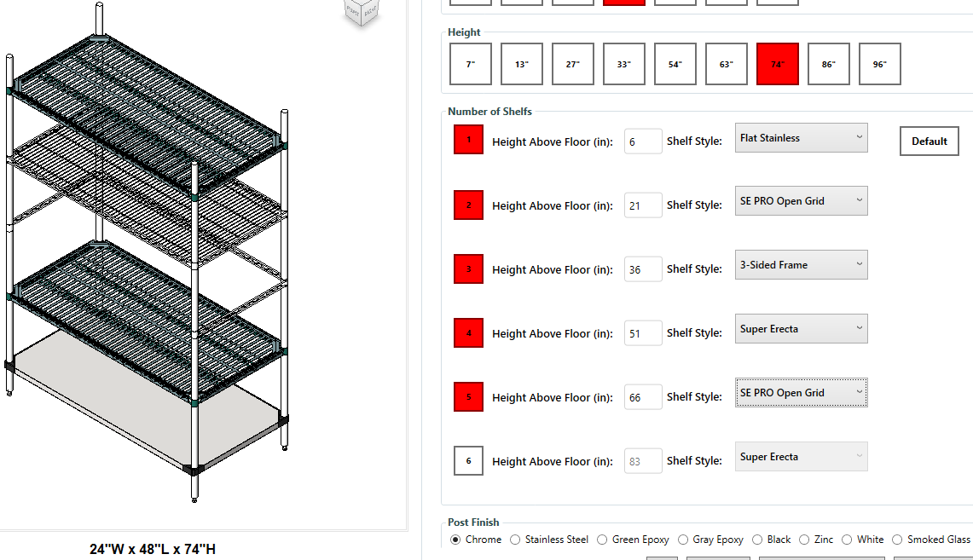Select the Zinc post finish option

pos(802,539)
